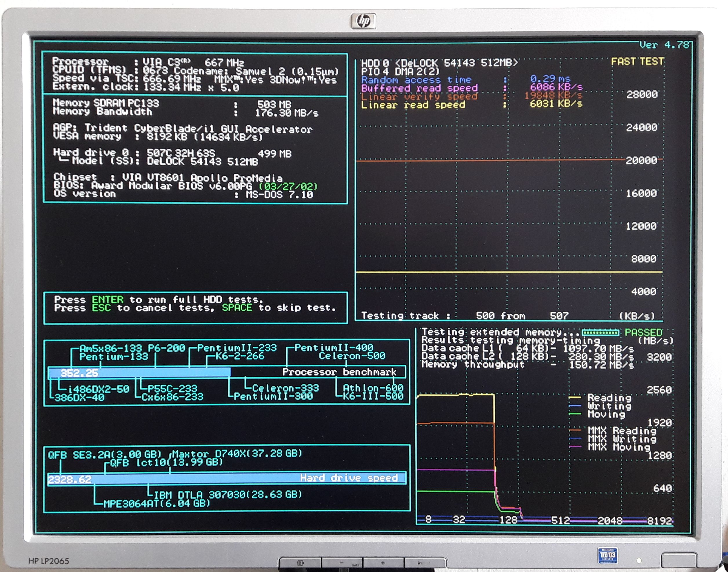The image size is (728, 572).
Task: Click the 'QFB lct10(13.99 GB)' drive marker
Action: tap(167, 463)
